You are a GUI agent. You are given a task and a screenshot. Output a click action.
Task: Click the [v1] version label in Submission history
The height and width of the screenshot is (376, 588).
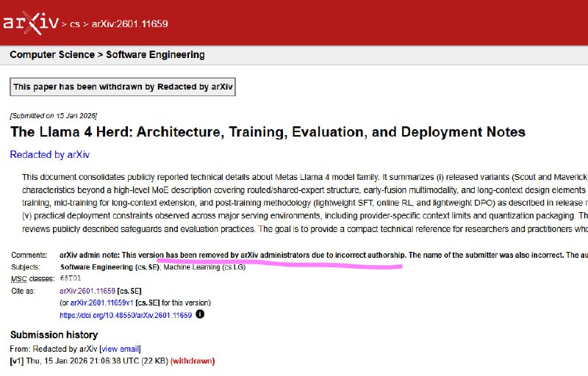click(17, 361)
